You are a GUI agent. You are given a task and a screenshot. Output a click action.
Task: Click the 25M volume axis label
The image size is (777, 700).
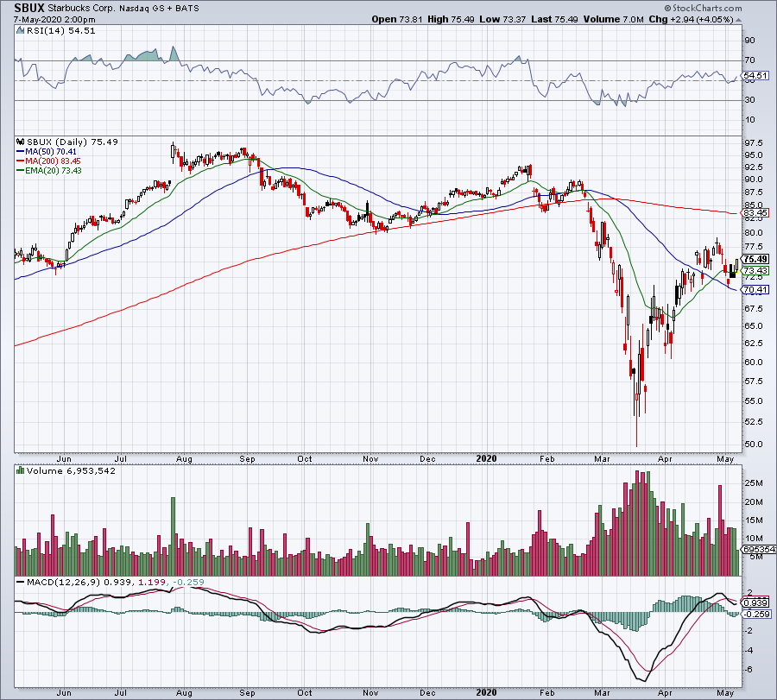click(753, 483)
